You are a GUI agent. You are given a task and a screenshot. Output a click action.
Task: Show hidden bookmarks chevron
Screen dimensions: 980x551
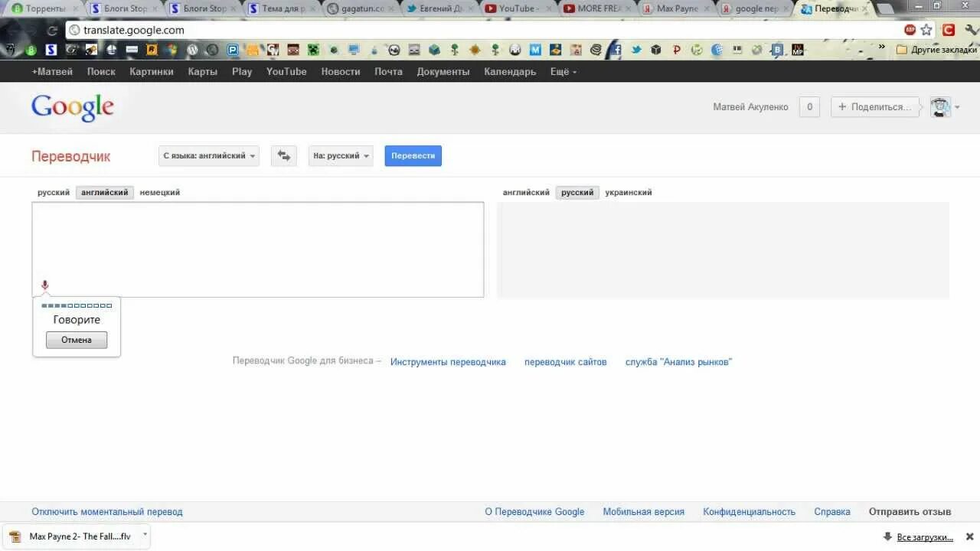point(881,47)
